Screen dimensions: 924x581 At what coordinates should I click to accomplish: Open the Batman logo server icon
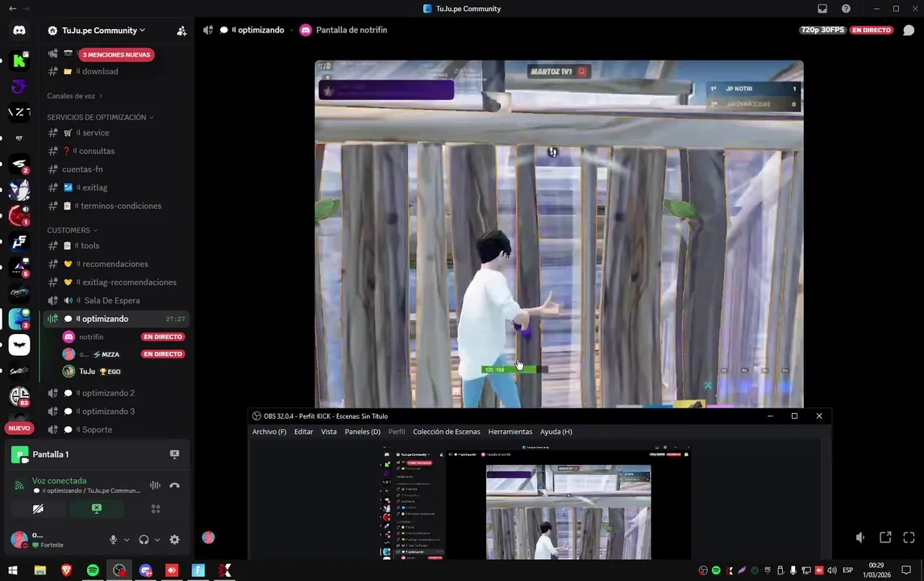(x=19, y=345)
